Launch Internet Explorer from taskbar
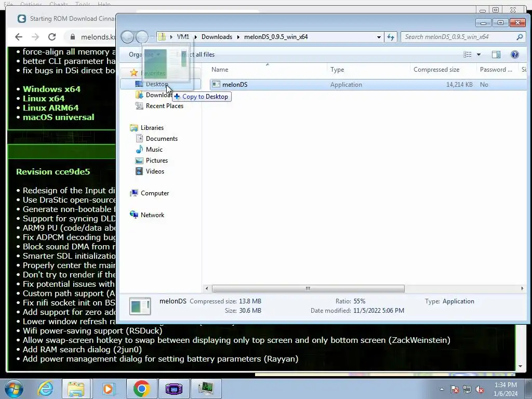 [46, 389]
